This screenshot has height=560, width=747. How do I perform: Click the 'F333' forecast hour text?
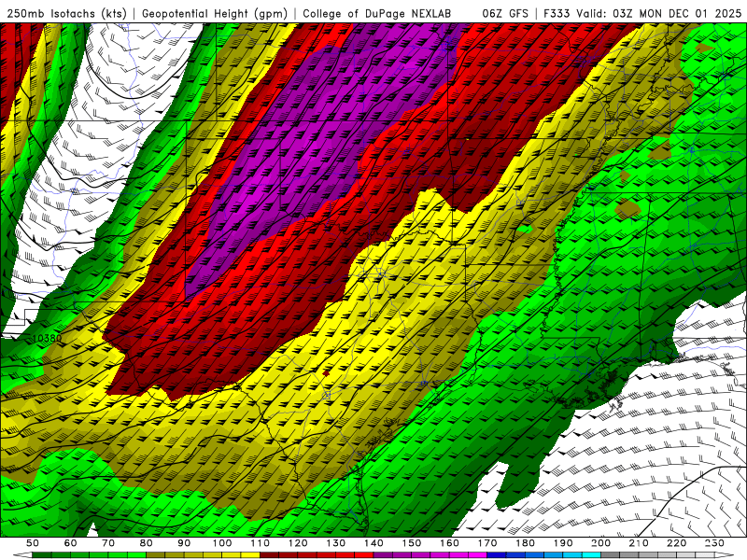point(557,14)
